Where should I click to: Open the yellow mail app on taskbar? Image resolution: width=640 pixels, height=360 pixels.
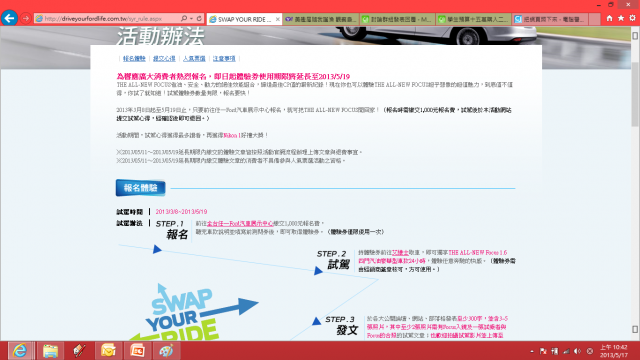click(108, 351)
